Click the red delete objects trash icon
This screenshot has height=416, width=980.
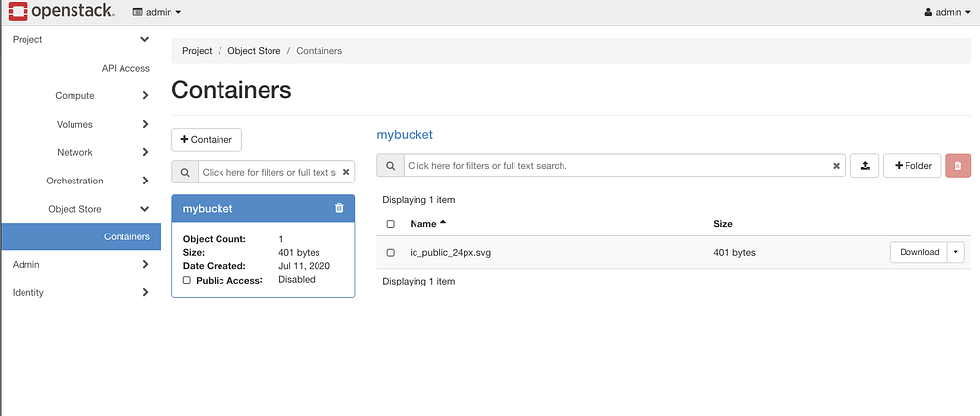pyautogui.click(x=957, y=166)
